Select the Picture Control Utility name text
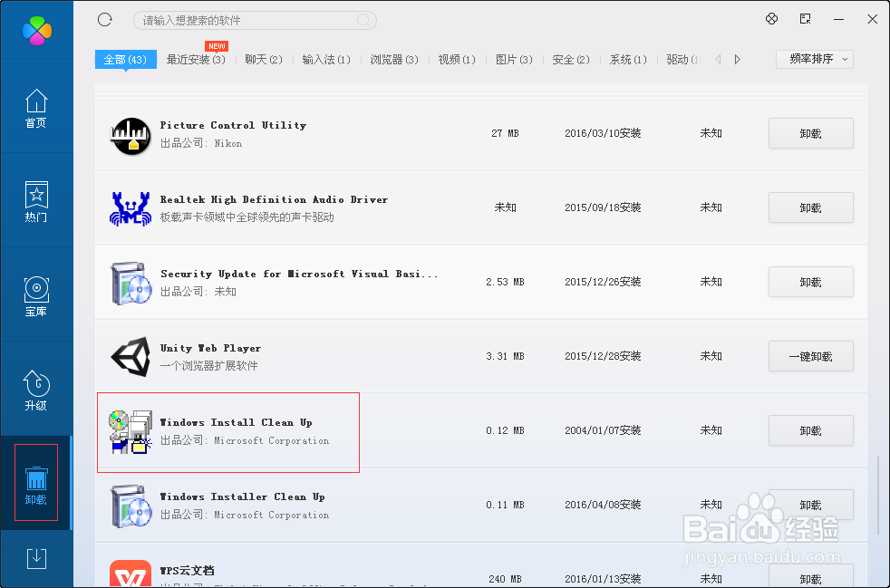The width and height of the screenshot is (890, 588). point(233,125)
